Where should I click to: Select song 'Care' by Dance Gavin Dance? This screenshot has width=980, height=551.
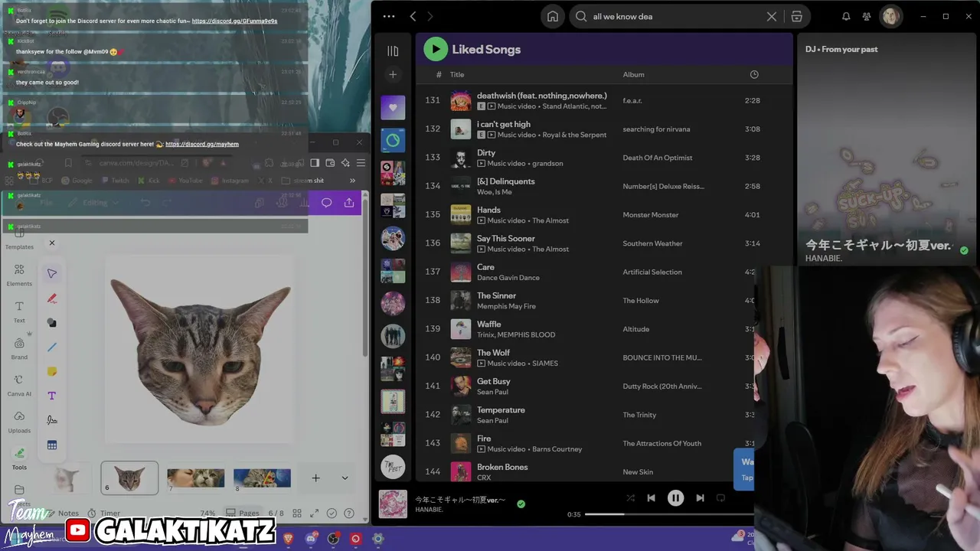tap(485, 267)
